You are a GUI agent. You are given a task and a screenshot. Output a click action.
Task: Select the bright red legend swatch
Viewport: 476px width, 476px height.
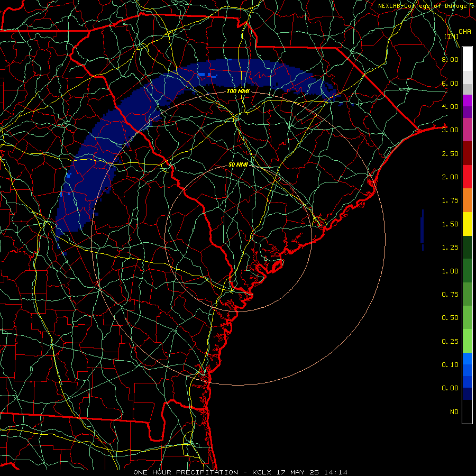pyautogui.click(x=467, y=177)
